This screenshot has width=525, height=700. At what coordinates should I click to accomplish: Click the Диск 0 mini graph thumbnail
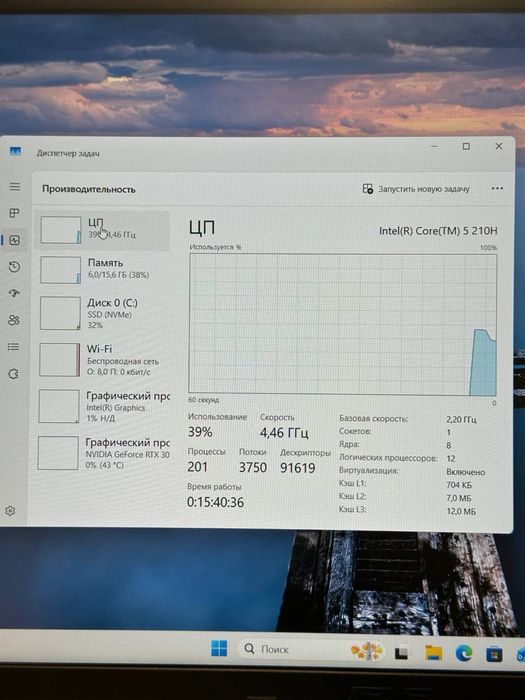[60, 313]
